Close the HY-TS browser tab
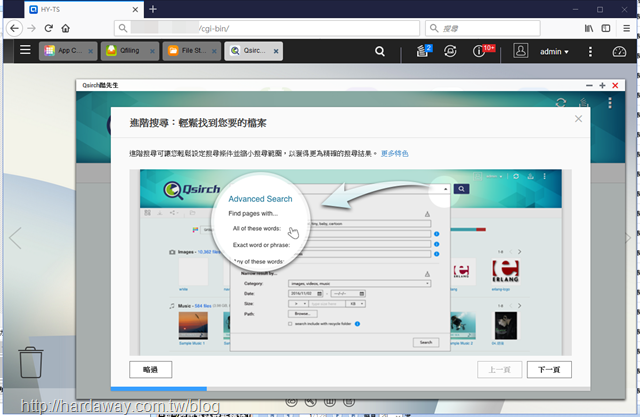Screen dimensions: 640x417 pos(136,9)
